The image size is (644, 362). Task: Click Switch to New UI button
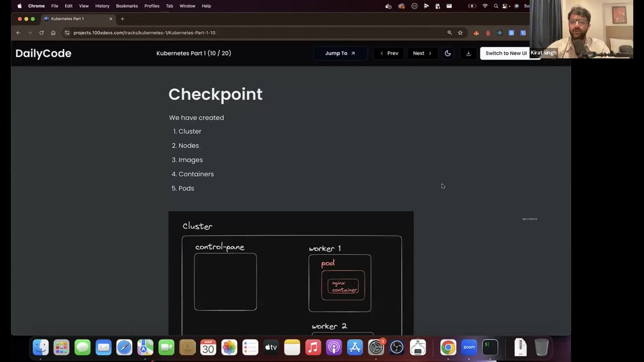[506, 53]
